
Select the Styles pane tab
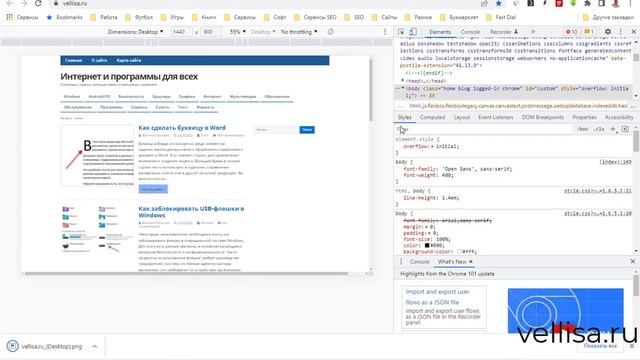(x=404, y=118)
